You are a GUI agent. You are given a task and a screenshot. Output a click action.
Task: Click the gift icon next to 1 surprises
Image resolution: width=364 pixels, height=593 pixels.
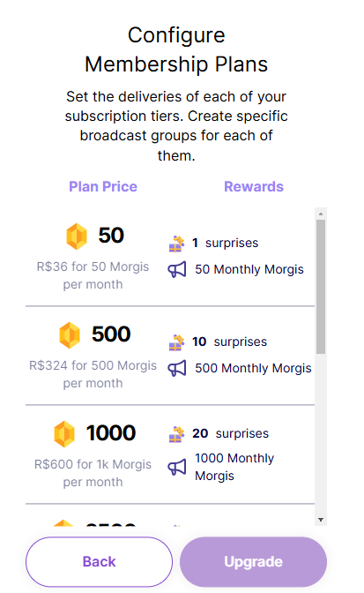click(x=176, y=244)
